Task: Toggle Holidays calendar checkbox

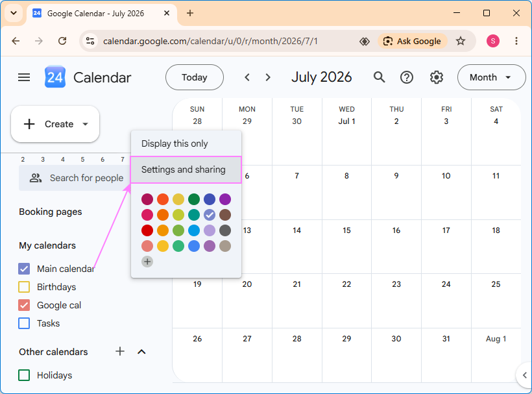Action: (x=24, y=375)
